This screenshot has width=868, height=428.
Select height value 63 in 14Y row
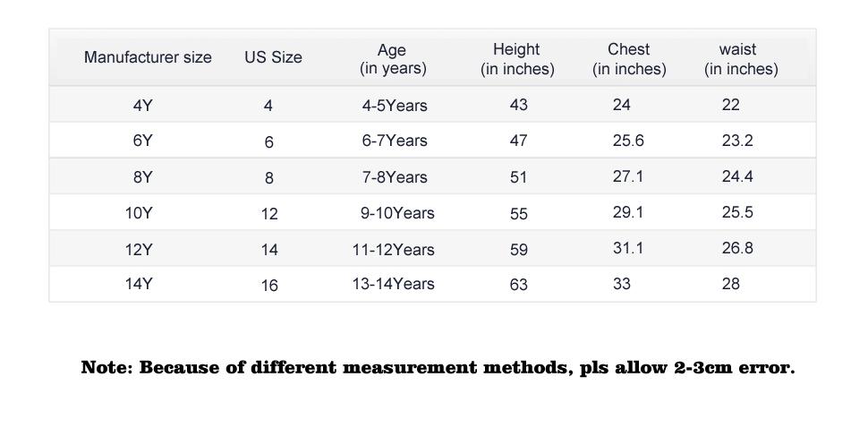pos(519,285)
